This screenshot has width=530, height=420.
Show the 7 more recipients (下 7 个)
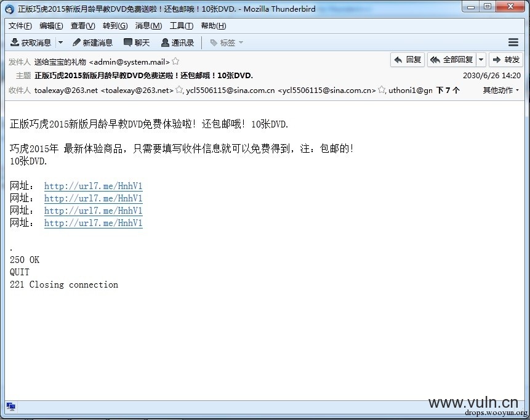coord(448,90)
